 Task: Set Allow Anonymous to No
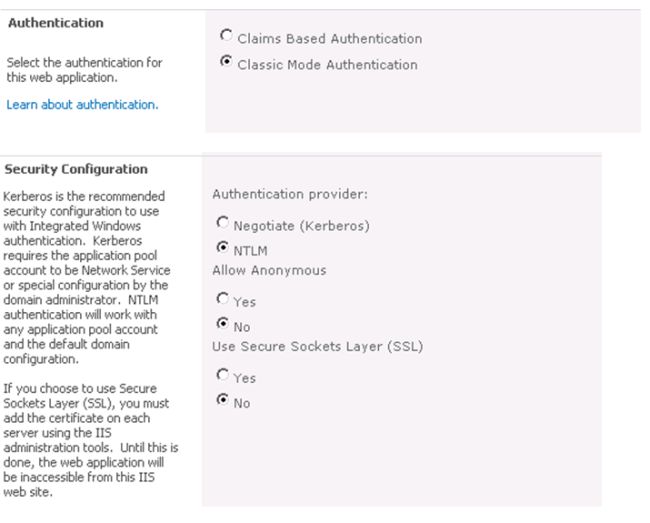(223, 323)
